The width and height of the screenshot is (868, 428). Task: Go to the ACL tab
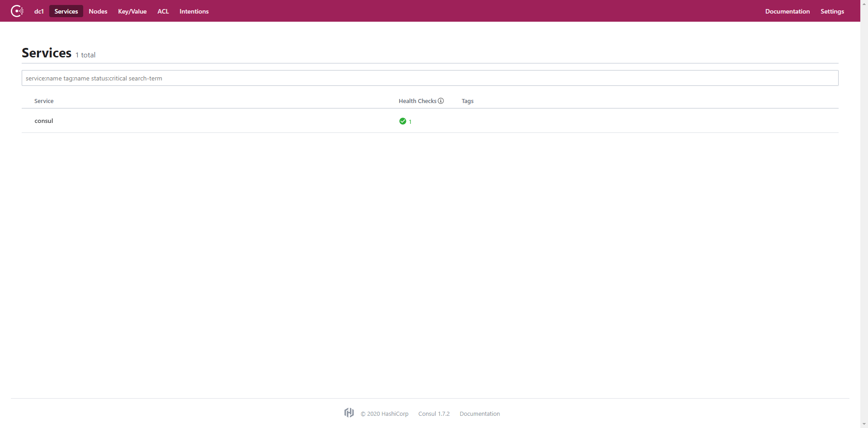point(163,11)
